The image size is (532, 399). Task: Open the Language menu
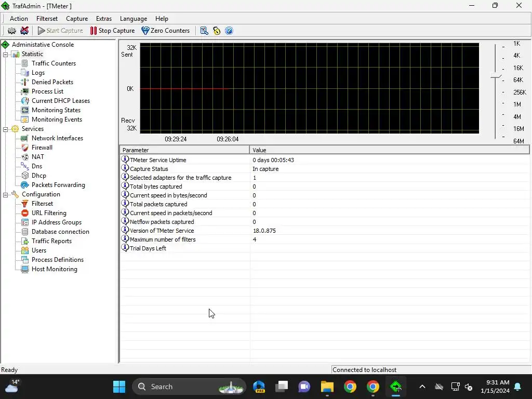134,19
